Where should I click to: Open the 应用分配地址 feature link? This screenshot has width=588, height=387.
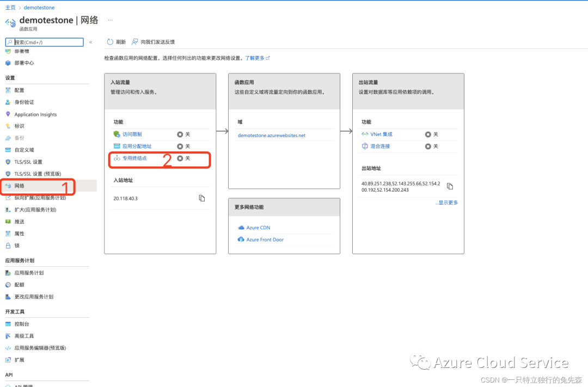coord(137,146)
